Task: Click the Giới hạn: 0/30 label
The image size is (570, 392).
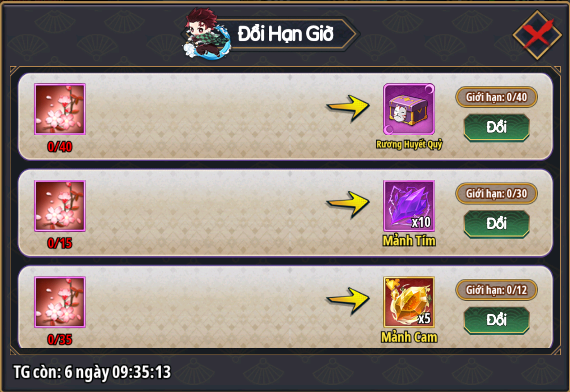Action: 497,193
